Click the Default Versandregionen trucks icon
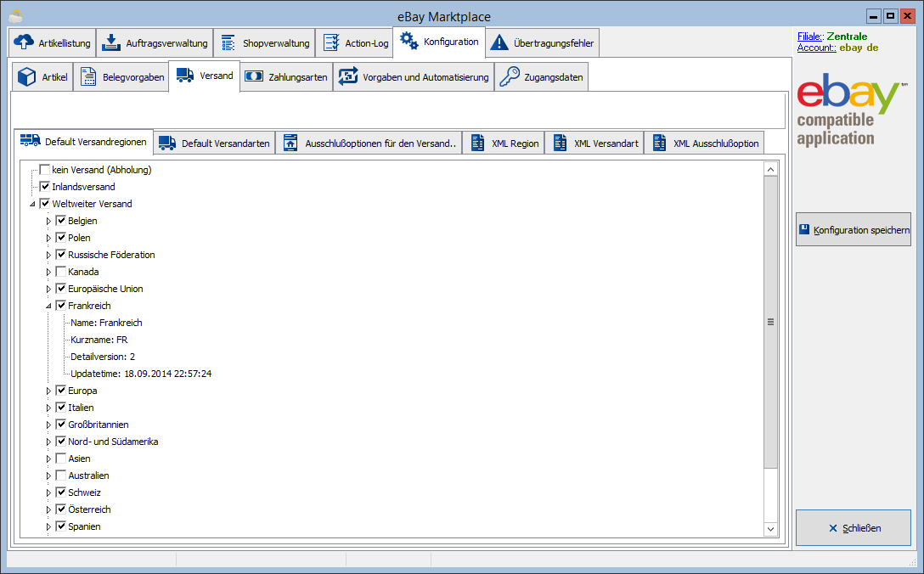 (x=30, y=140)
